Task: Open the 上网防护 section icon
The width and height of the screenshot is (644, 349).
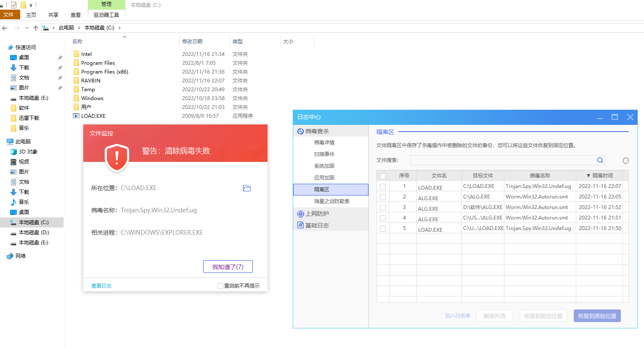Action: (300, 214)
